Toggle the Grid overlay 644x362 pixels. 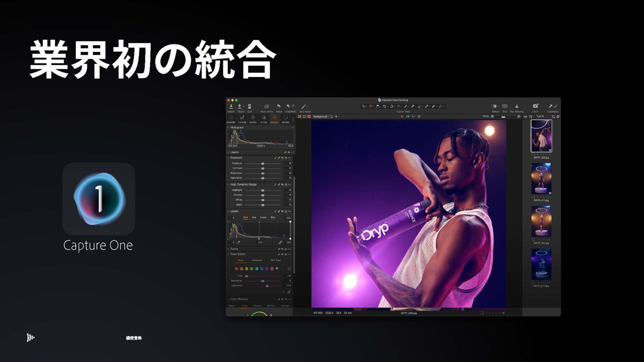point(504,106)
